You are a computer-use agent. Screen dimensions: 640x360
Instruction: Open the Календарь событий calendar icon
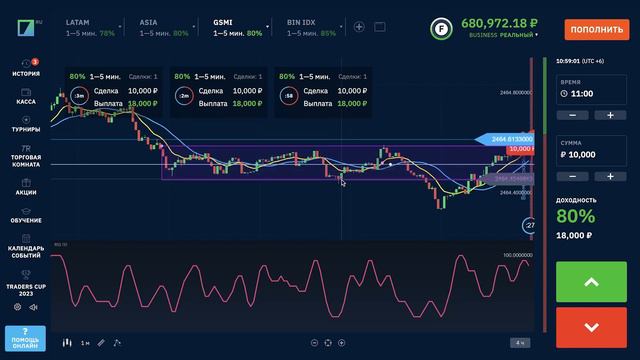pos(26,238)
